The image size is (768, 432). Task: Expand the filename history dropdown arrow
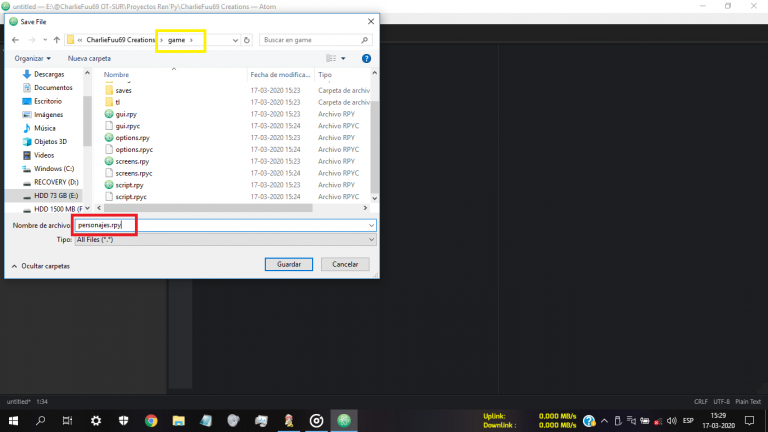tap(370, 226)
